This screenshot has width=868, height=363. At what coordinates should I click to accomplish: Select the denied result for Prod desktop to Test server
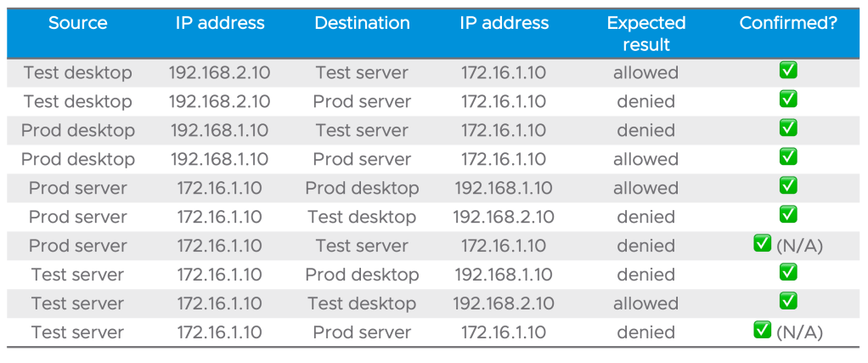pos(645,131)
